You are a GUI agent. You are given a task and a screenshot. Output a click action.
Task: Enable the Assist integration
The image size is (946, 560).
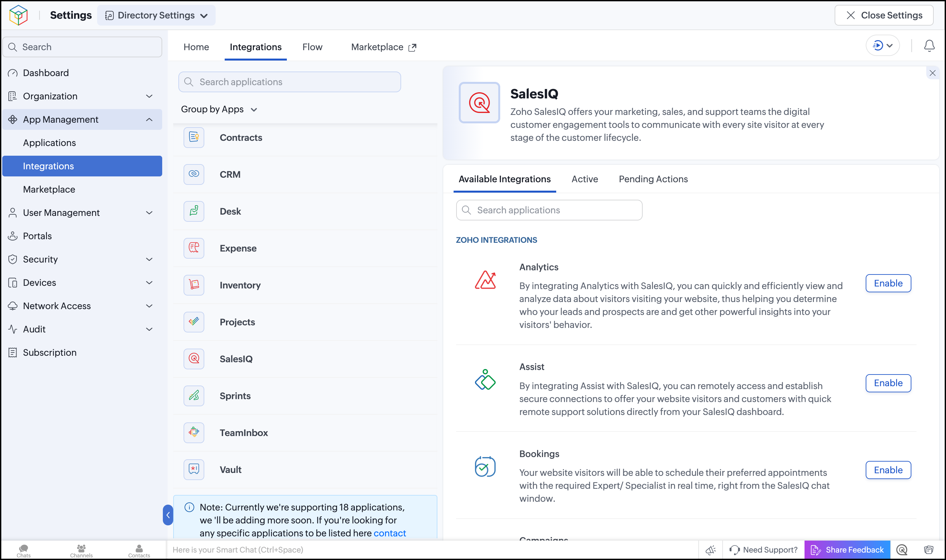point(888,383)
